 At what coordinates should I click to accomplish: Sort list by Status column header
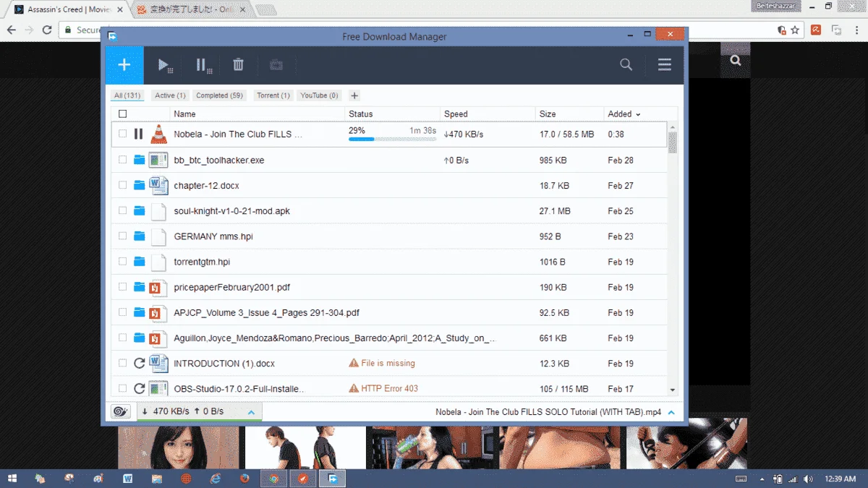pyautogui.click(x=361, y=114)
